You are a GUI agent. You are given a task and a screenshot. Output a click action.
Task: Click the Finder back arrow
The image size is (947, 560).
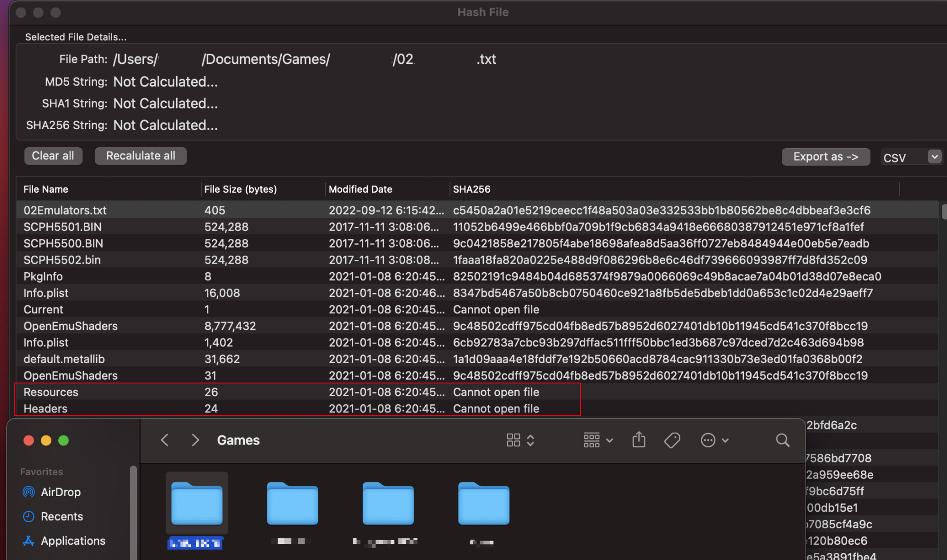coord(165,440)
